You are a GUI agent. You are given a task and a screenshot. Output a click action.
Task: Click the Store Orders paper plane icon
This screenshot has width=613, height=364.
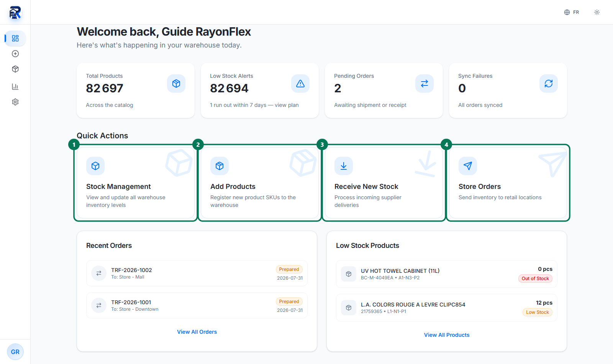pos(468,166)
